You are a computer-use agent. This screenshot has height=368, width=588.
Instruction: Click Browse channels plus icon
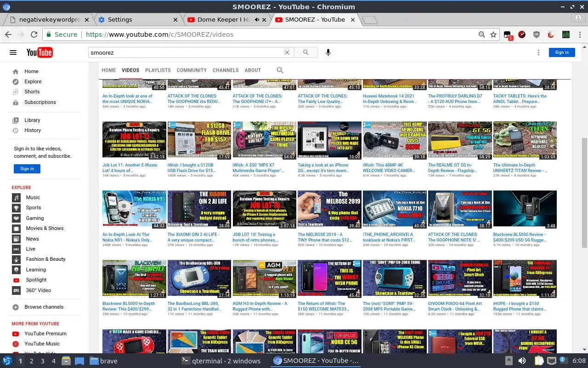(x=16, y=307)
